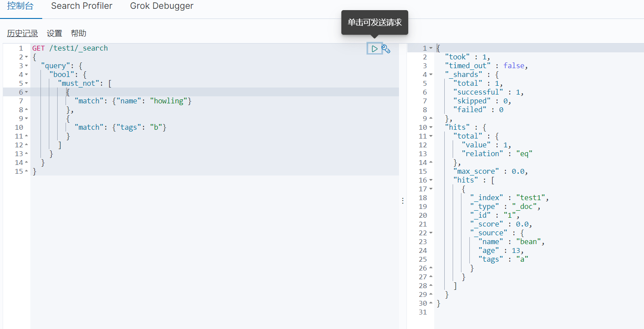Click the 帮助 help link

pyautogui.click(x=78, y=33)
